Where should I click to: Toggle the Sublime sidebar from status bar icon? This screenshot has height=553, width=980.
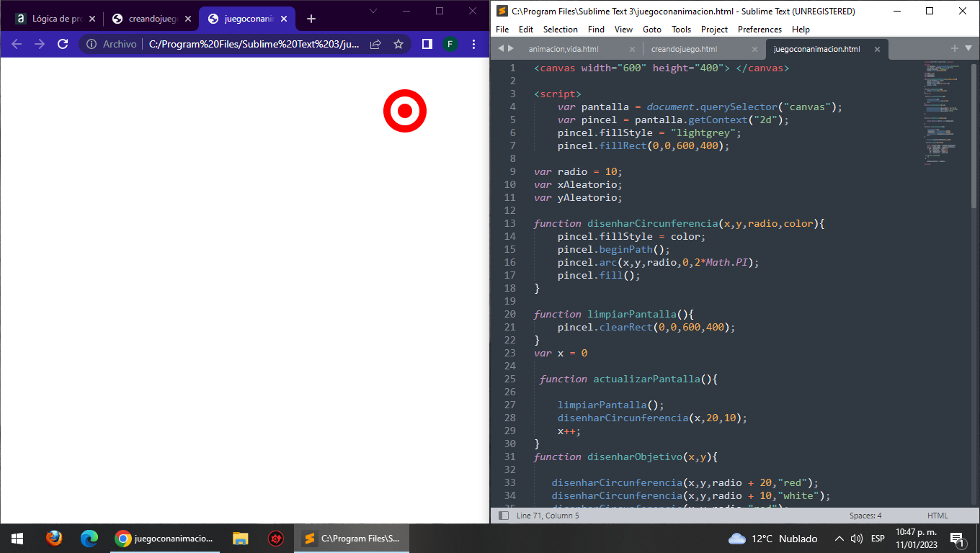tap(503, 516)
